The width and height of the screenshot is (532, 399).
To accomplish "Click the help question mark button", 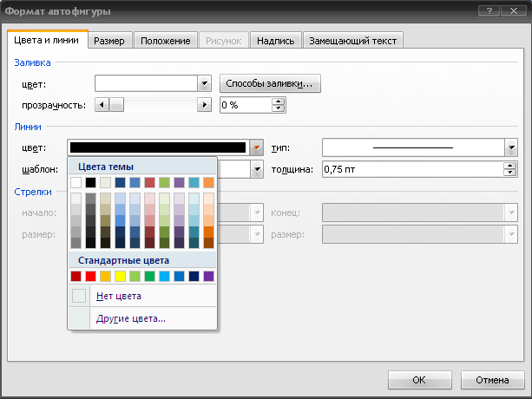I will (x=489, y=11).
